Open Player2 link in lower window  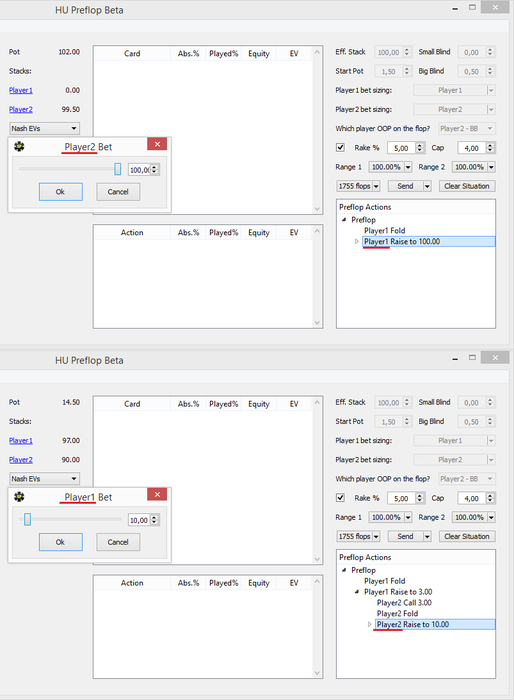click(x=21, y=460)
